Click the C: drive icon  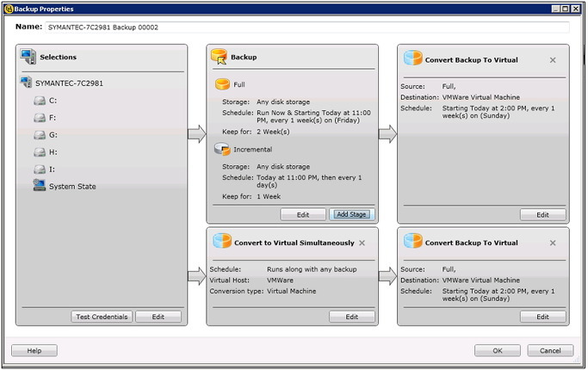40,101
